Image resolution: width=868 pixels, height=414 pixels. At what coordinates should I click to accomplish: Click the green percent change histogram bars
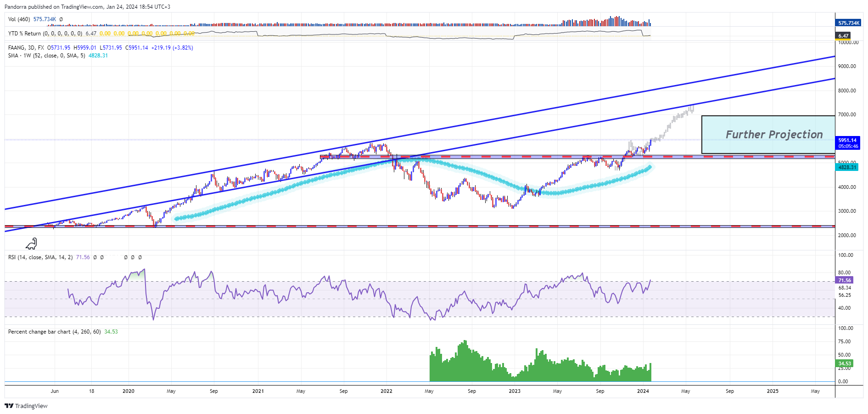[x=540, y=368]
